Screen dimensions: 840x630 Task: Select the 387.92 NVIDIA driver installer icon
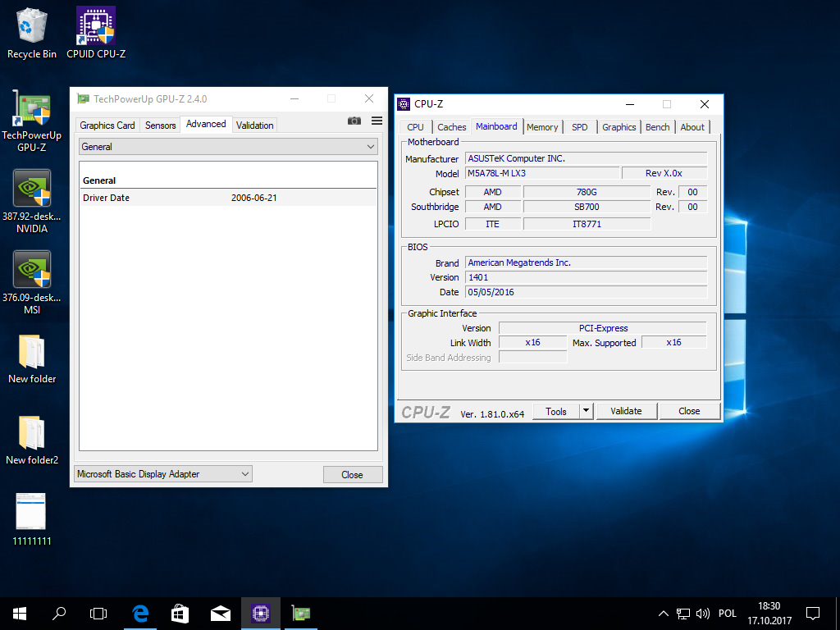32,202
